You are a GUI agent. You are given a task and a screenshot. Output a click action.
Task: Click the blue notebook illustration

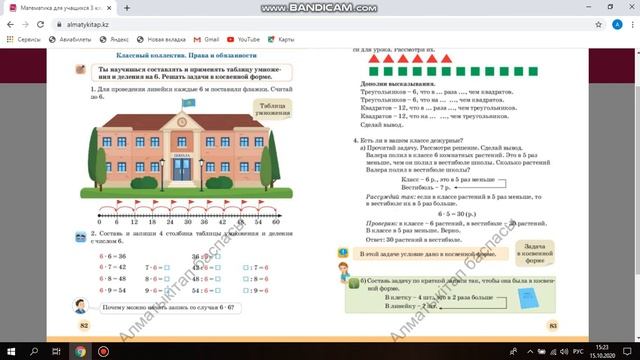coord(528,298)
